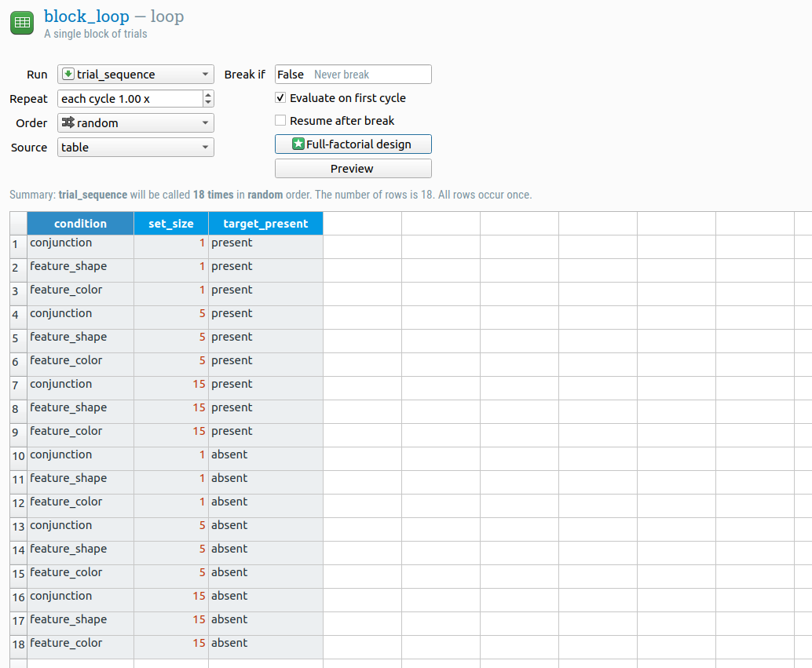Screen dimensions: 812x668
Task: Click the sequence icon inside the Run dropdown
Action: click(x=69, y=74)
